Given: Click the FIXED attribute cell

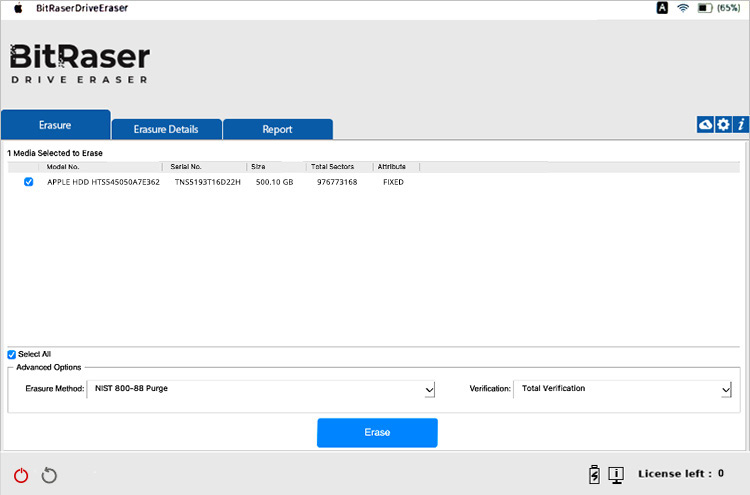Looking at the screenshot, I should (x=393, y=182).
